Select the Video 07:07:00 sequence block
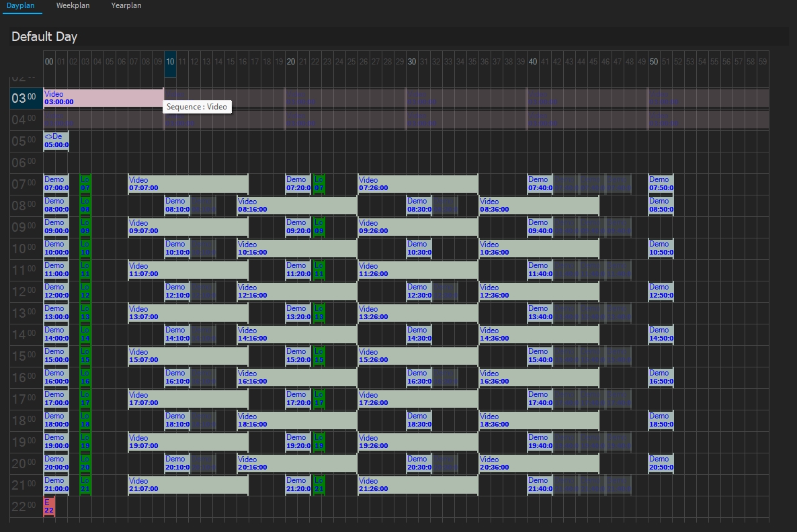 click(188, 184)
